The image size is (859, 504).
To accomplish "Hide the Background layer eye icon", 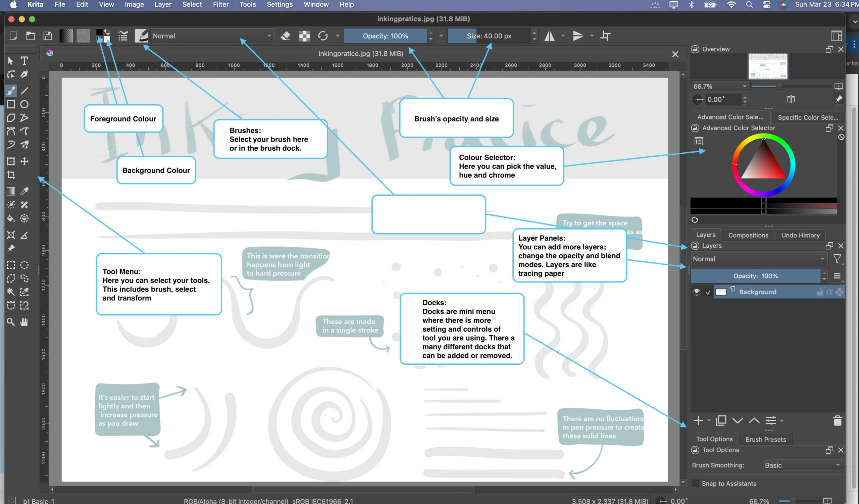I will point(696,292).
